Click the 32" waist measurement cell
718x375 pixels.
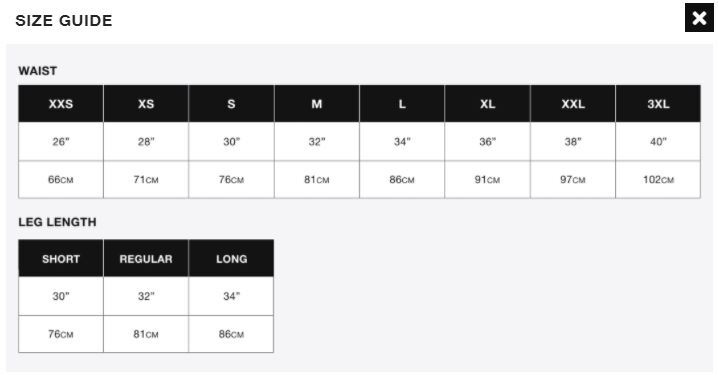[x=317, y=141]
